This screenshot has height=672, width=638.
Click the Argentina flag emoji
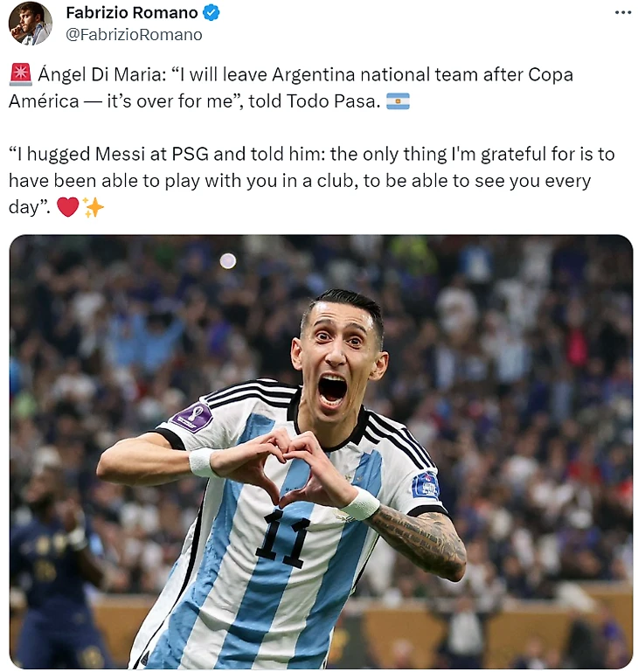398,101
